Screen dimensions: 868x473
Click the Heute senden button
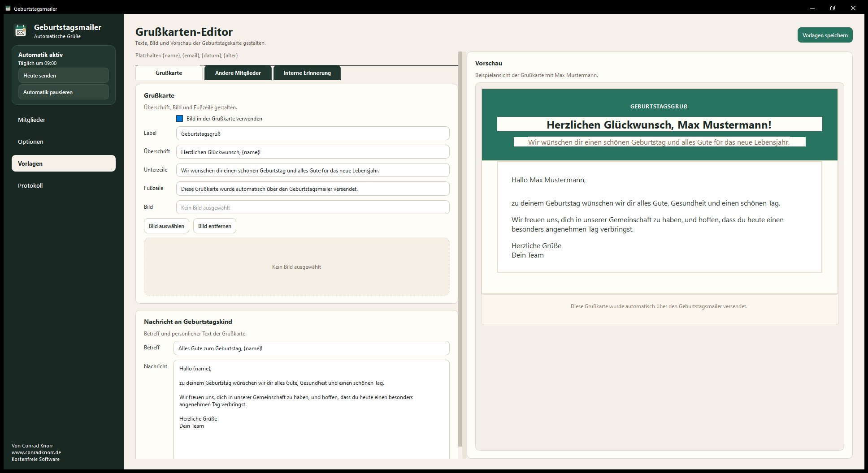[64, 75]
